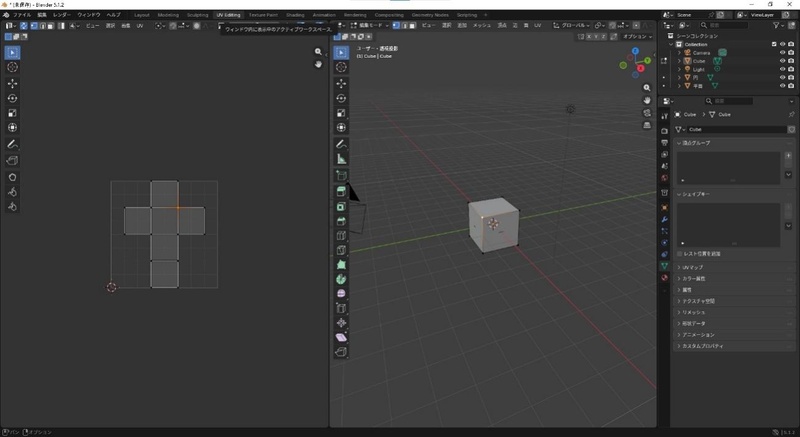Open the Modifiers wrench tab in Properties
800x437 pixels.
coord(664,219)
